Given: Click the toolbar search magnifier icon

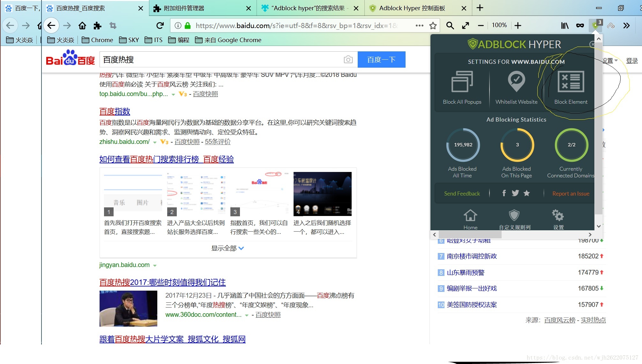Looking at the screenshot, I should (x=450, y=26).
